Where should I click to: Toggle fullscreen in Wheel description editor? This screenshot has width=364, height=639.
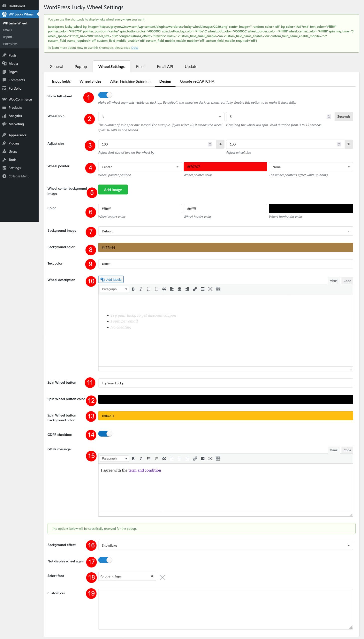[210, 289]
